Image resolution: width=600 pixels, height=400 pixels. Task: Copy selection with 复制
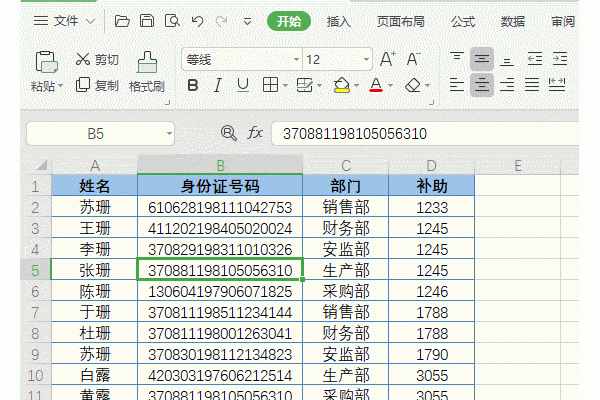97,85
